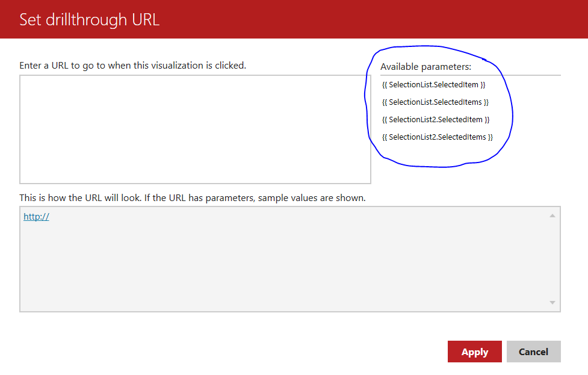The image size is (588, 375).
Task: Pick the SelectionList2.SelectedItems parameter
Action: [x=437, y=137]
